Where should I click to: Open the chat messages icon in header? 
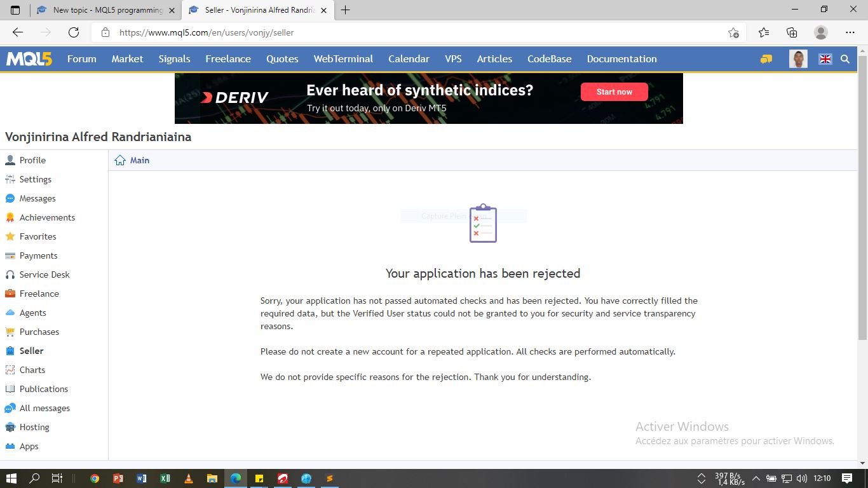[766, 59]
